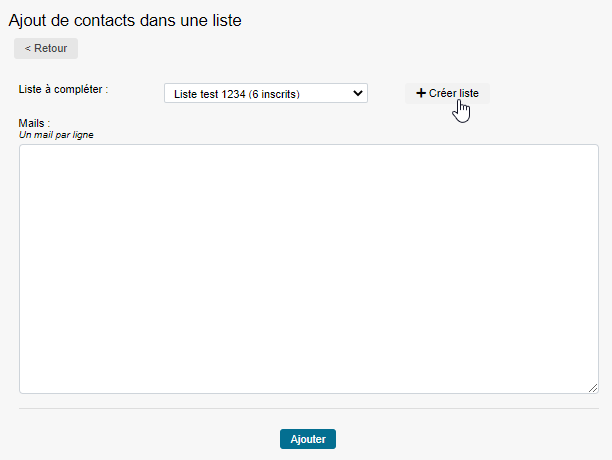Go back with the Retour button
612x460 pixels.
pos(46,48)
